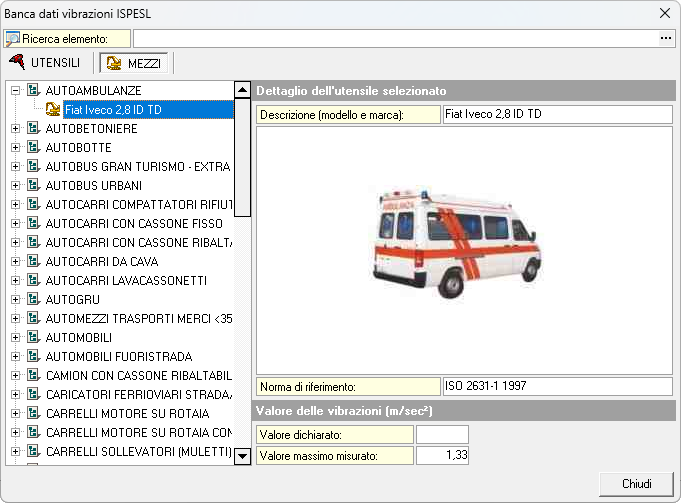Expand the AUTOCARRI LAVACASSONETTI tree node
This screenshot has height=503, width=681.
(15, 280)
